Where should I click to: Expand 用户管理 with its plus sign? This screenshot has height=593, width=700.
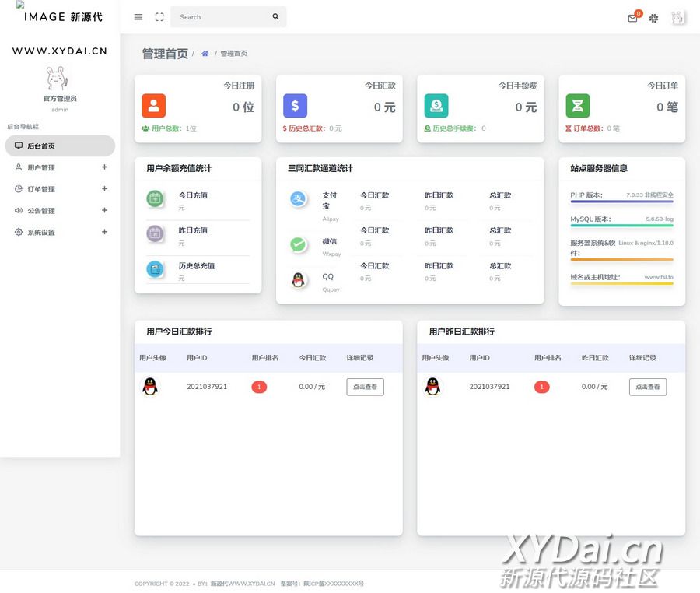pos(104,167)
